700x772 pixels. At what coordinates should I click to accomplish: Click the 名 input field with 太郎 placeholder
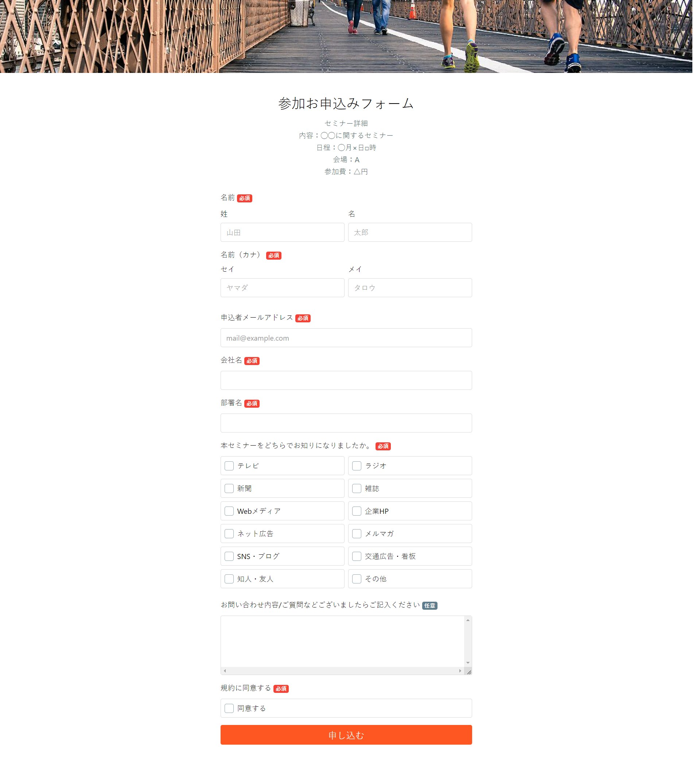[410, 232]
